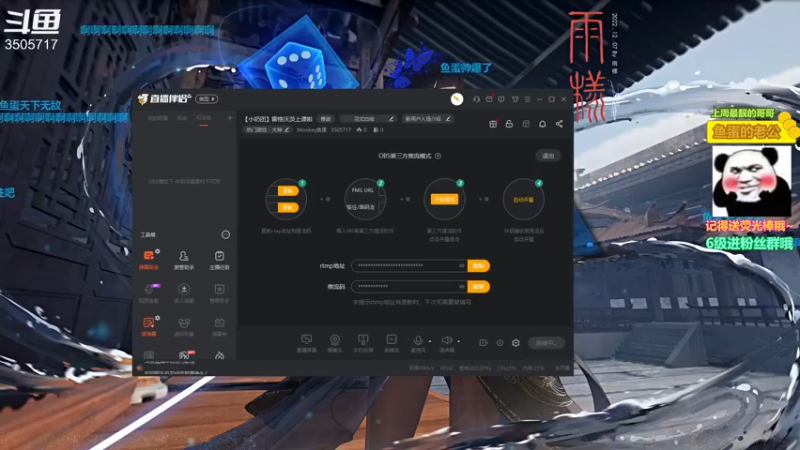Click the lower copy button in step 1 circle
800x450 pixels.
tap(288, 207)
